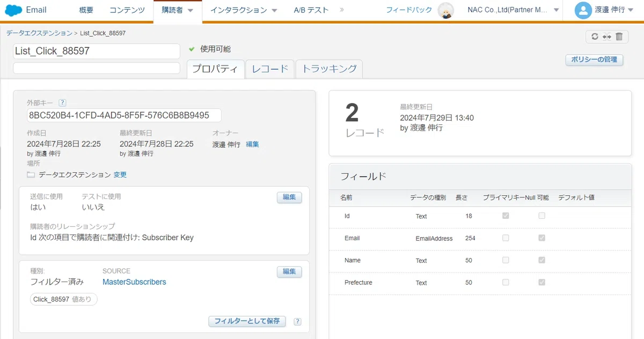
Task: Open the コンテンツ menu item
Action: point(127,10)
